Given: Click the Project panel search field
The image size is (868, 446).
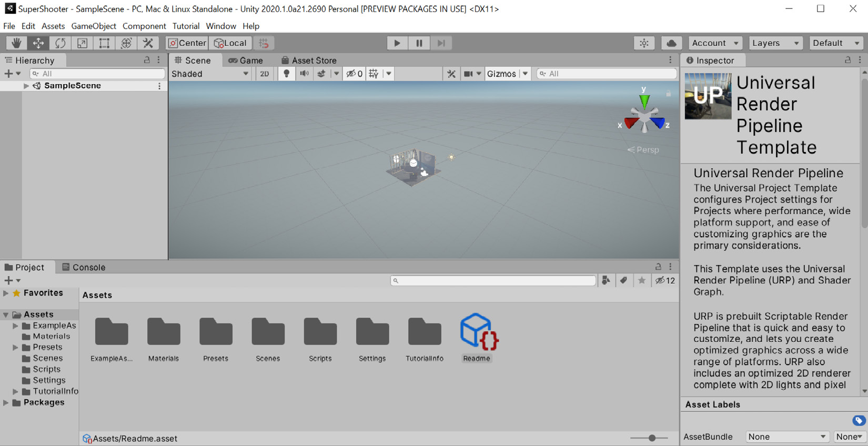Looking at the screenshot, I should [493, 280].
